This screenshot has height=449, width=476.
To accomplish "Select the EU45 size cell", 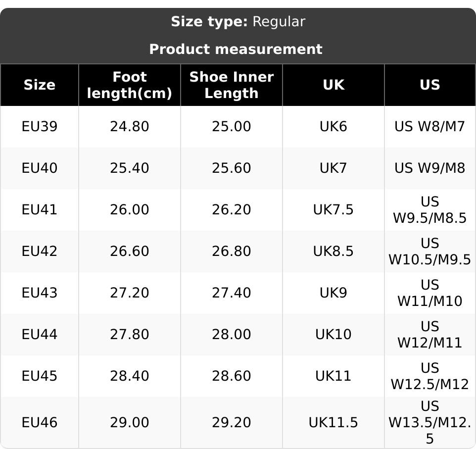I will coord(40,376).
